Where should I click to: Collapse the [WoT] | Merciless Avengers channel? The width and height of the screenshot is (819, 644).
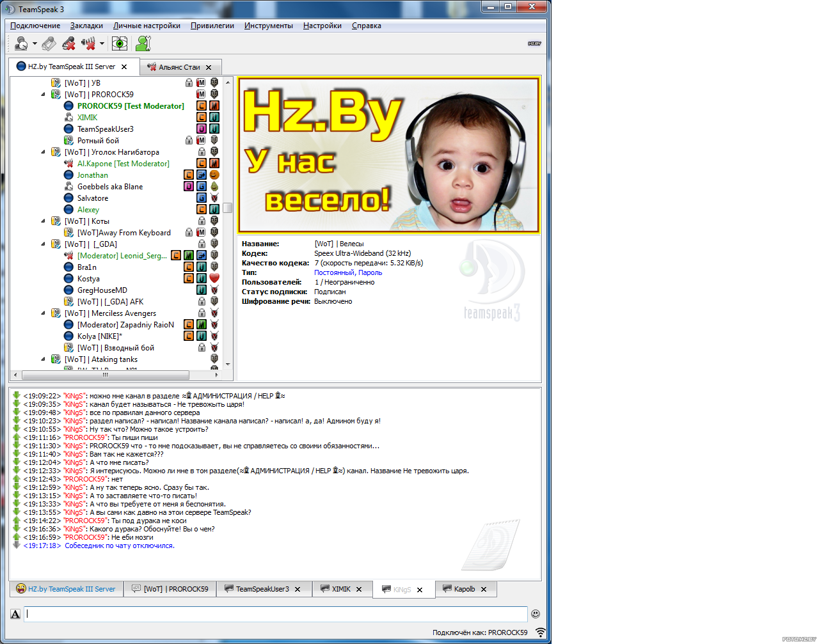click(x=43, y=313)
